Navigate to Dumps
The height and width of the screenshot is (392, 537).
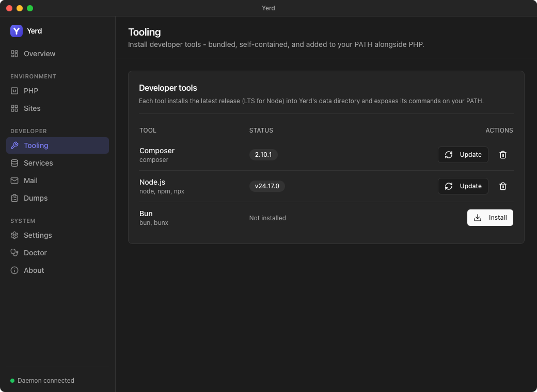(x=57, y=198)
